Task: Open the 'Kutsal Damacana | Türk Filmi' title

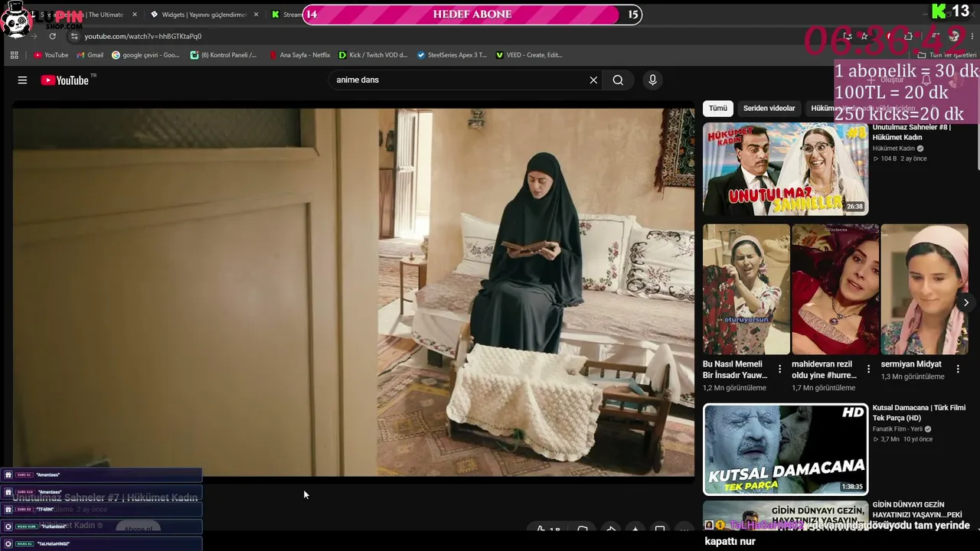Action: pyautogui.click(x=919, y=412)
